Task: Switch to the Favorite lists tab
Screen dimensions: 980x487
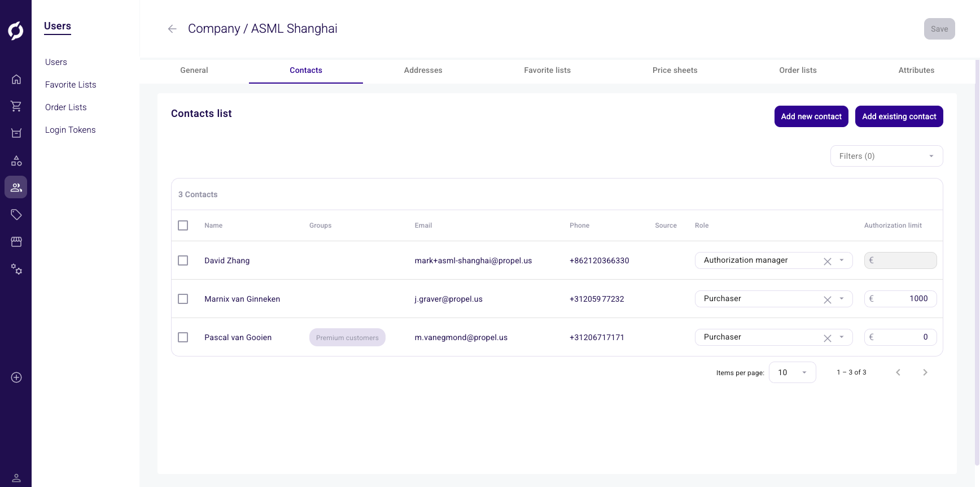Action: click(x=548, y=70)
